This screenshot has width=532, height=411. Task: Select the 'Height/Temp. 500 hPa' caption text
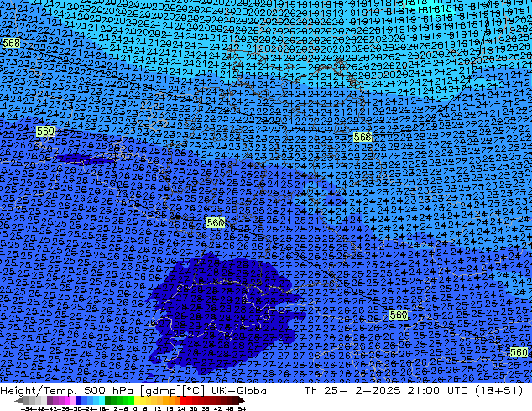pos(68,391)
